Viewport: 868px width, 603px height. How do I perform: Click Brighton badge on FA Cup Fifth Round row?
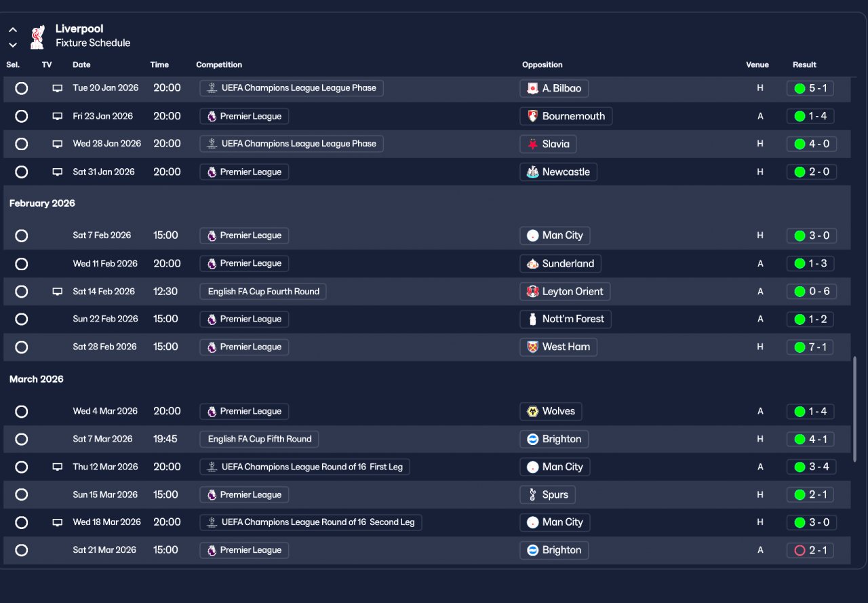click(532, 439)
